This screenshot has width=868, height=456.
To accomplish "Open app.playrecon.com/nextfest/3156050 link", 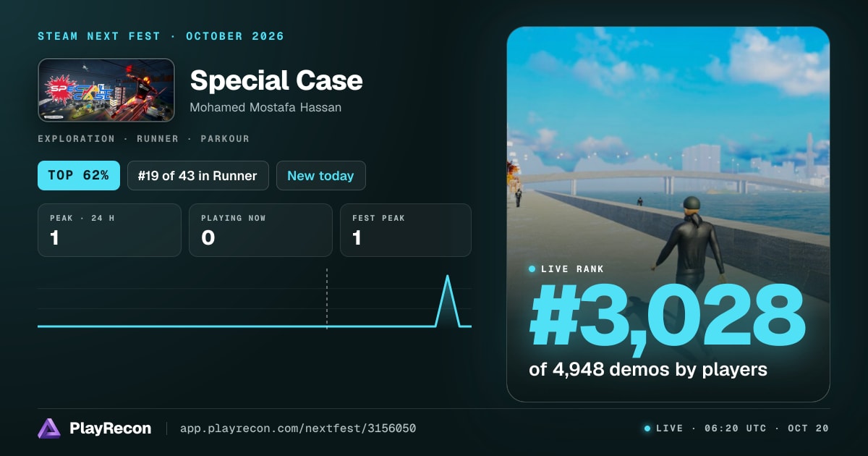I will click(298, 428).
